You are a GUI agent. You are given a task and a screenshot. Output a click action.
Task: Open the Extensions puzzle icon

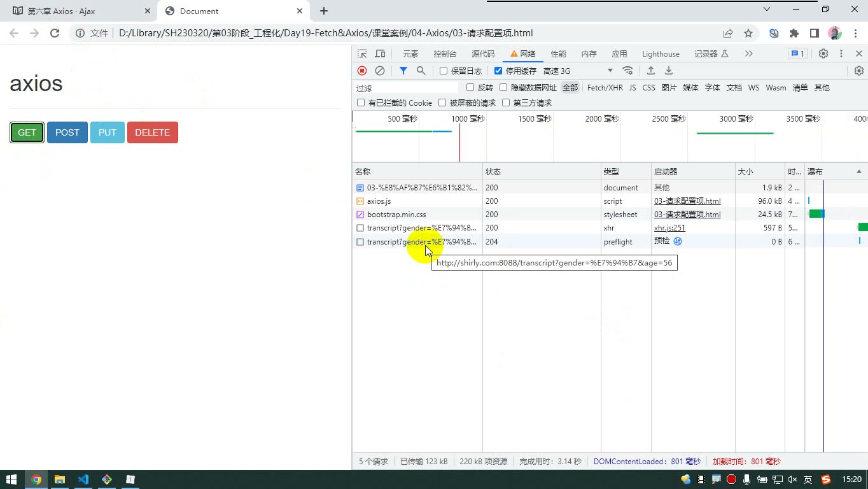point(794,33)
